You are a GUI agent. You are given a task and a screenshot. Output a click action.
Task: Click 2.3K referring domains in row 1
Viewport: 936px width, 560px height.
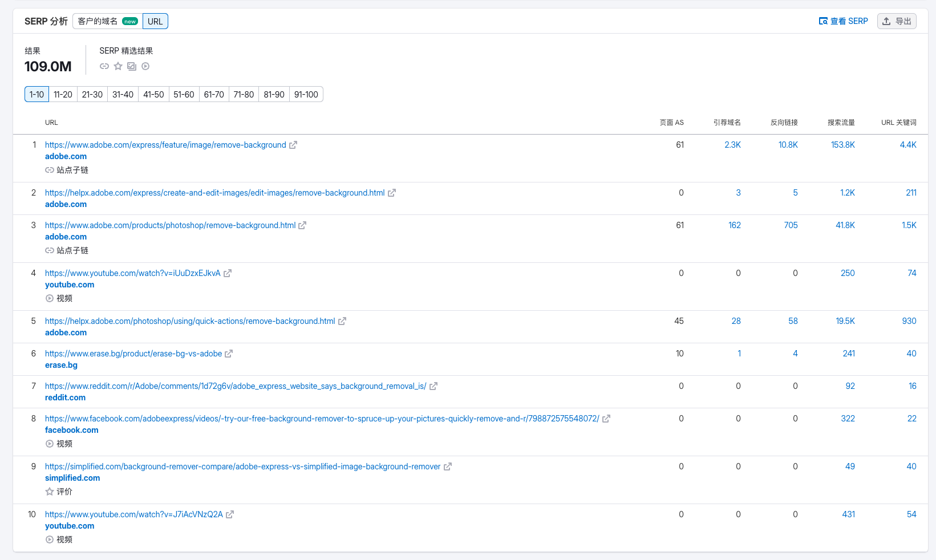(733, 145)
